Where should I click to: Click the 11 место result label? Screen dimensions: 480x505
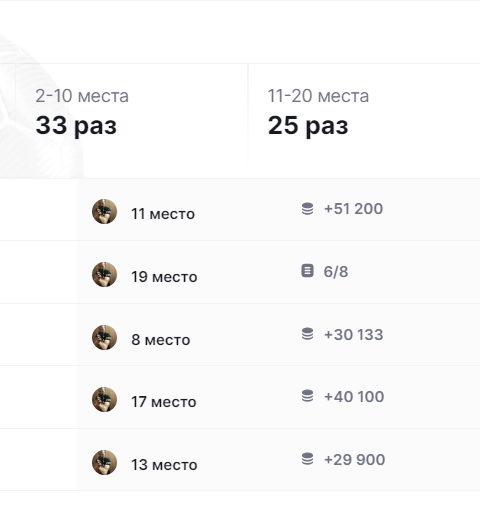pyautogui.click(x=163, y=214)
